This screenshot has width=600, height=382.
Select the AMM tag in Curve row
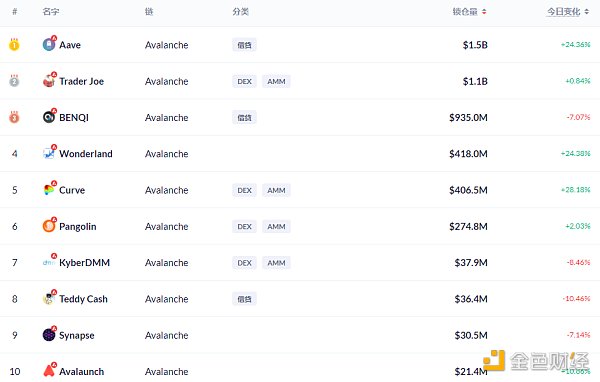[276, 190]
